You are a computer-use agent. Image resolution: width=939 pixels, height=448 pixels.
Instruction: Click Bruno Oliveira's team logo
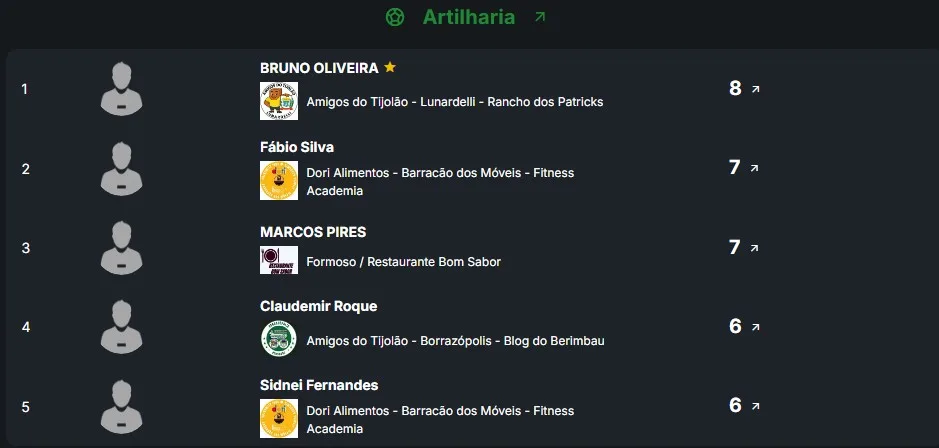click(x=279, y=101)
